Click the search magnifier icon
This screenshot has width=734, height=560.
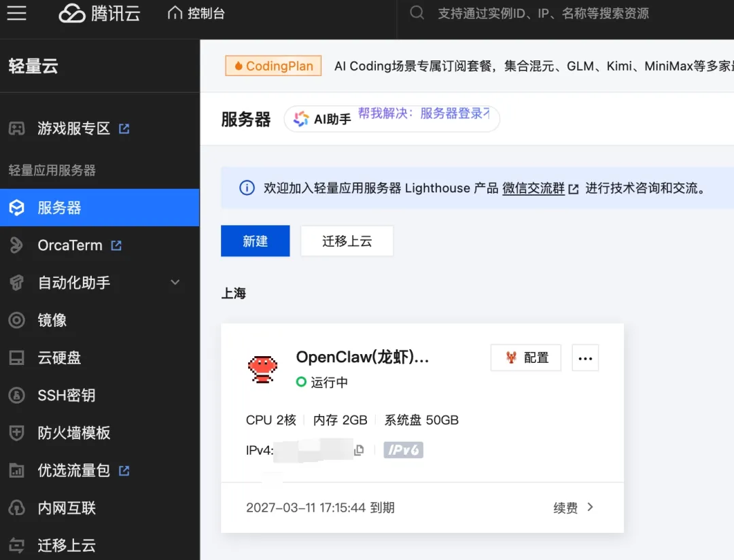(417, 13)
